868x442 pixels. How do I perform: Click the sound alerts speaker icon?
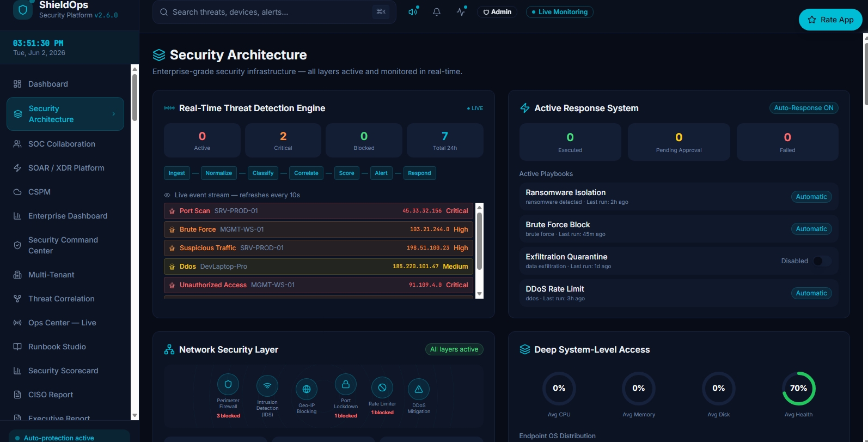point(413,11)
